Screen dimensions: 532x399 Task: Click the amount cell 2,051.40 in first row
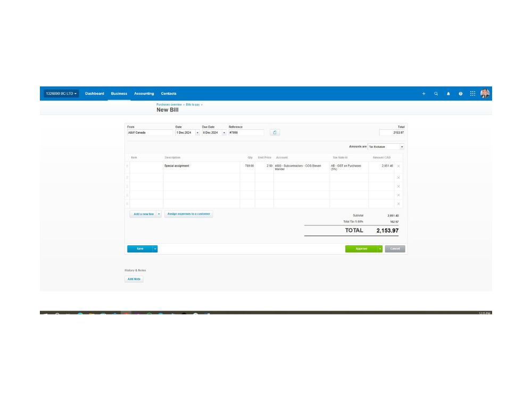[x=381, y=167]
